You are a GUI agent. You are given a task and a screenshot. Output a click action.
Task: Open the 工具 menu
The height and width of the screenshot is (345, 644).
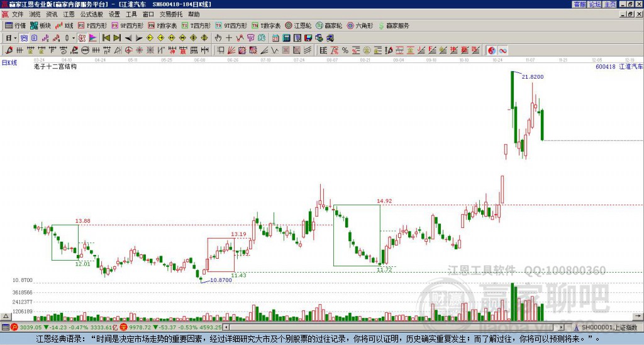pyautogui.click(x=131, y=14)
